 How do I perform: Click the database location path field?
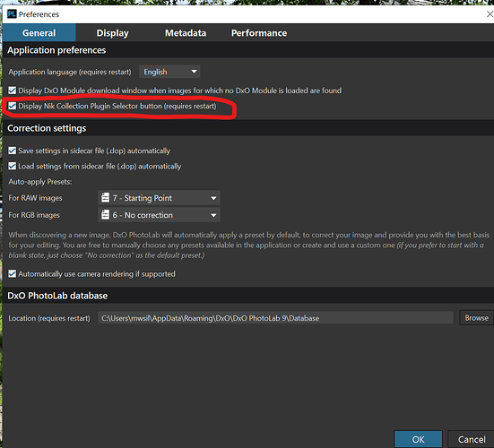pos(275,318)
